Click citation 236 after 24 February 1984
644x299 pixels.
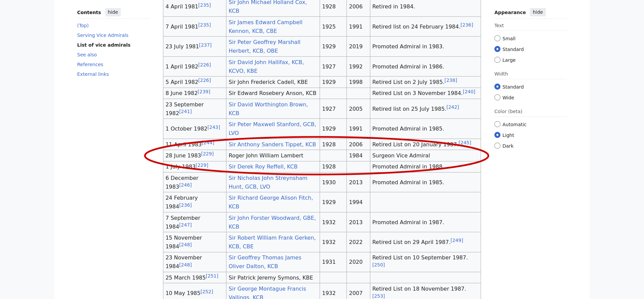185,205
